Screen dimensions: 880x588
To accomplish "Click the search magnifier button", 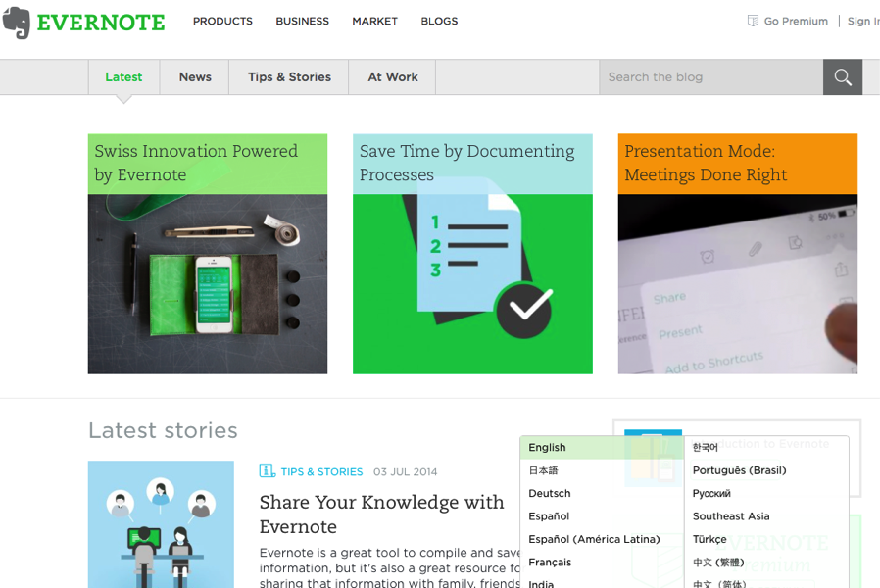I will pyautogui.click(x=843, y=76).
